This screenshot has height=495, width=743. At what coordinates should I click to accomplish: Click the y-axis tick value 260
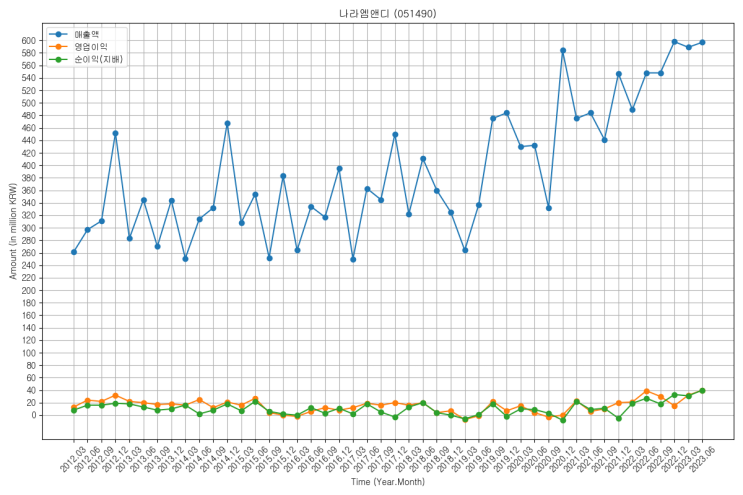28,253
